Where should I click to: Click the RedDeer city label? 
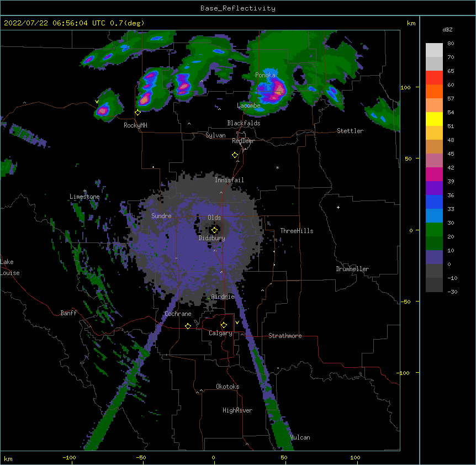click(x=243, y=141)
